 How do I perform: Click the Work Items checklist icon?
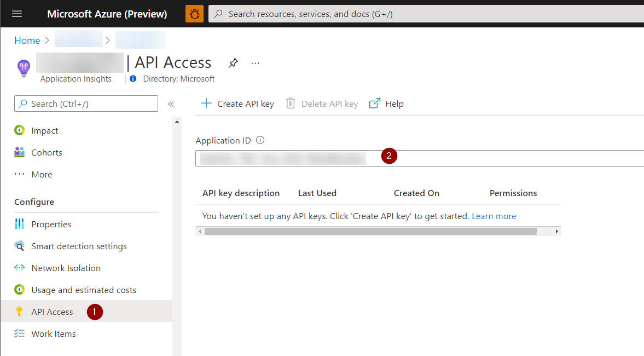point(19,334)
